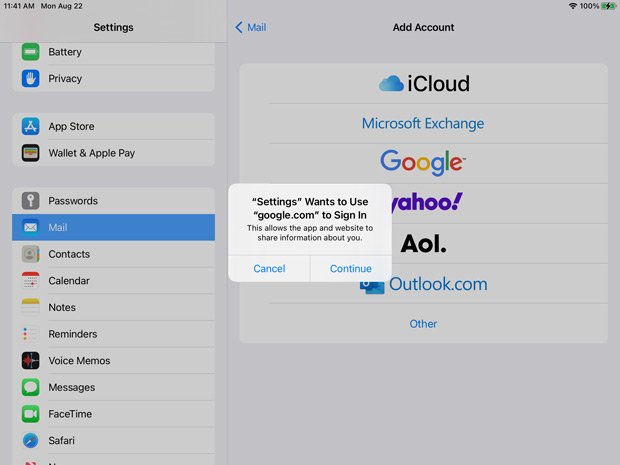Open App Store settings row

point(113,126)
